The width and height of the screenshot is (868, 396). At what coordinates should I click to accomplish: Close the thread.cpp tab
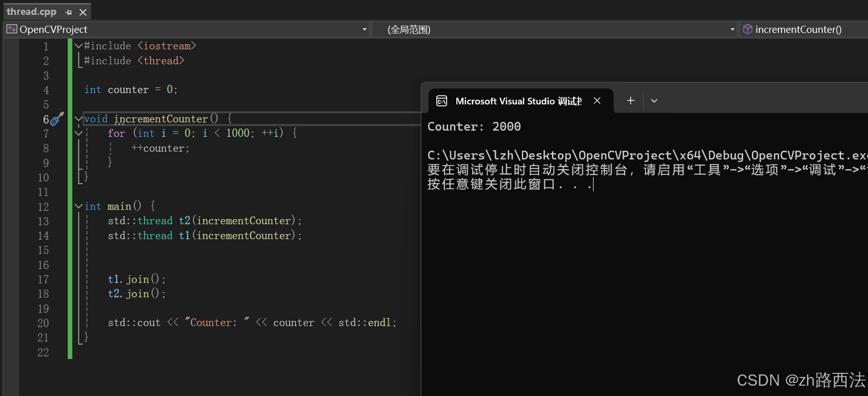click(x=83, y=12)
